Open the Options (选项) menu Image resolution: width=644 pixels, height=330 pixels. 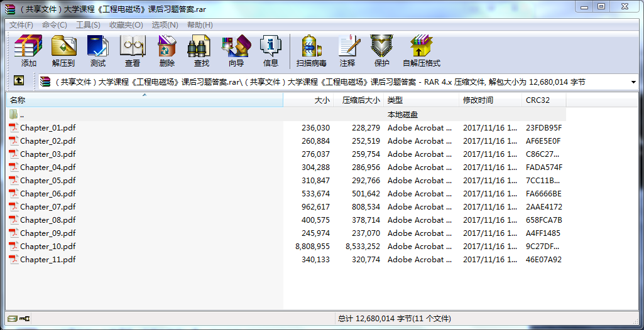tap(165, 25)
